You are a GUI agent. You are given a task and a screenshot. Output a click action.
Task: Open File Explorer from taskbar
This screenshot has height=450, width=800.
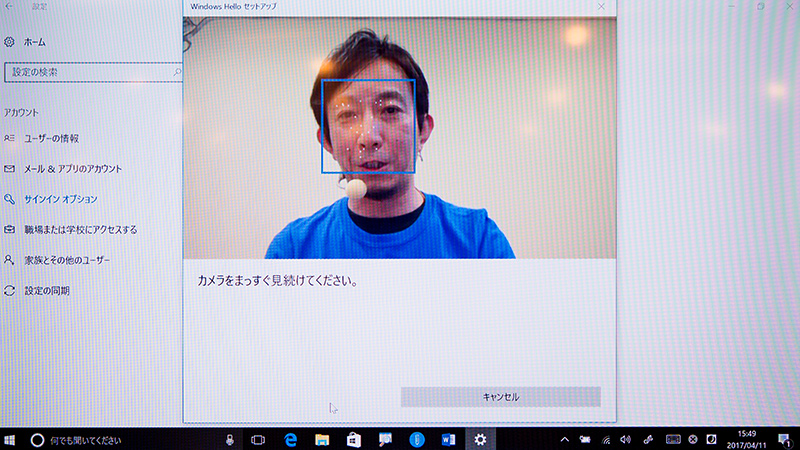click(322, 440)
